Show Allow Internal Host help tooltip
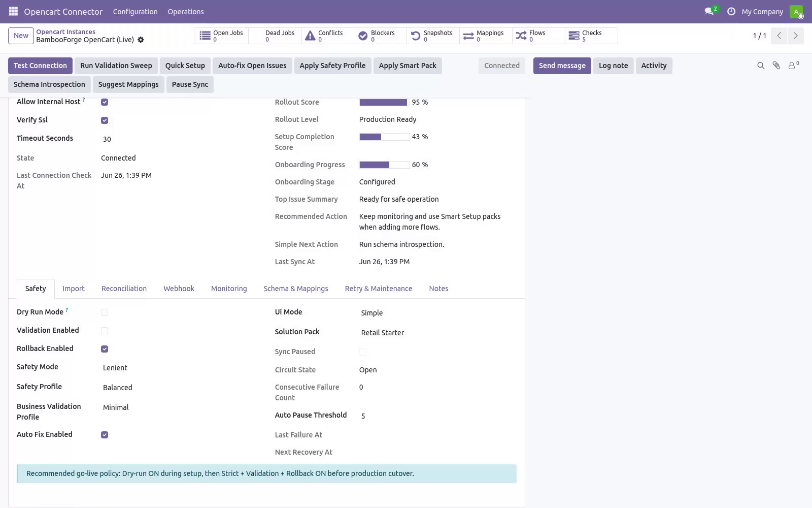Screen dimensions: 812x508 84,100
